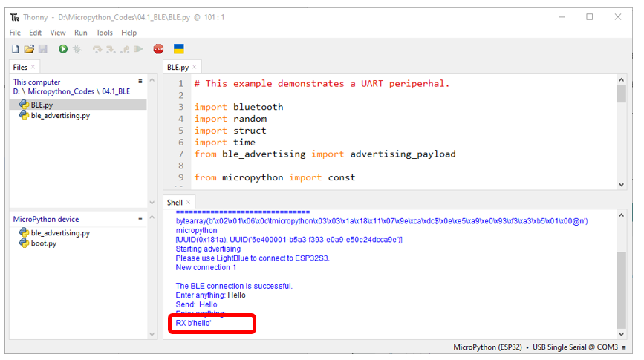Click the 'import bluetooth' code line

point(238,107)
